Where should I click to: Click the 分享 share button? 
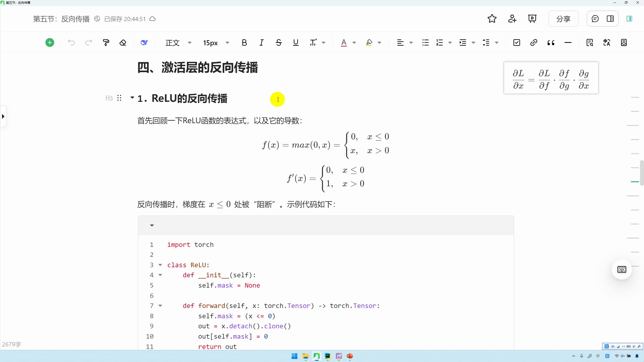coord(563,19)
